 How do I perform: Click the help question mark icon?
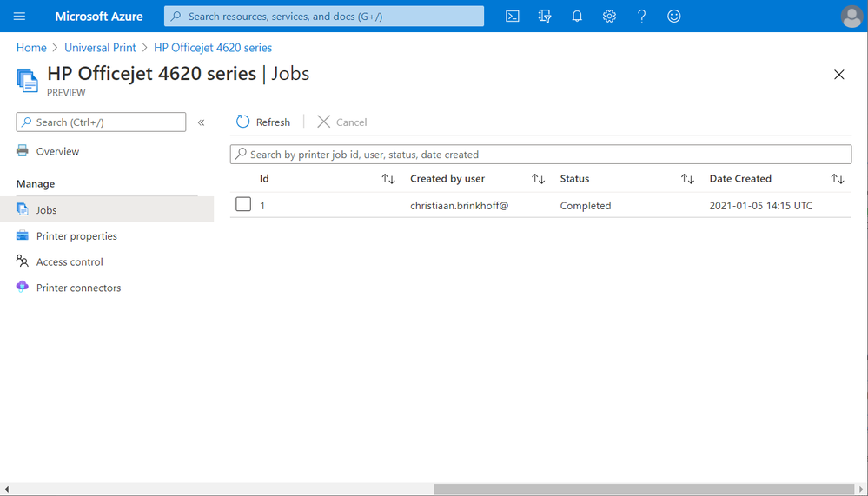coord(641,16)
